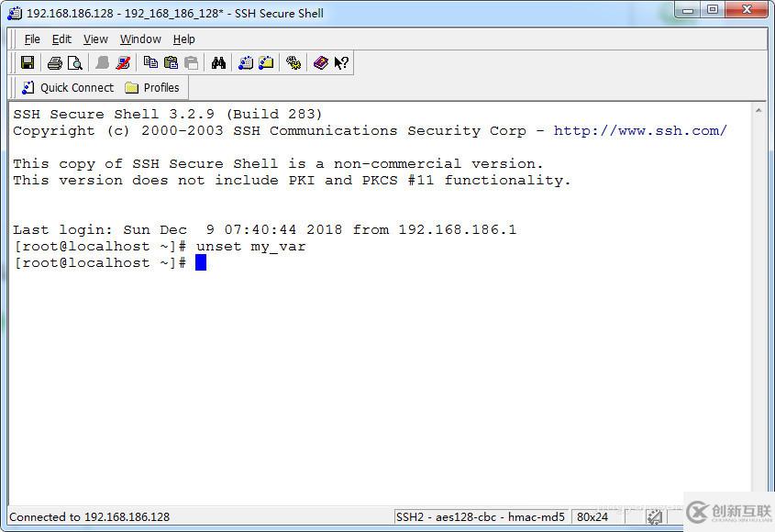This screenshot has width=775, height=532.
Task: Open Print Preview from the toolbar
Action: coord(75,63)
